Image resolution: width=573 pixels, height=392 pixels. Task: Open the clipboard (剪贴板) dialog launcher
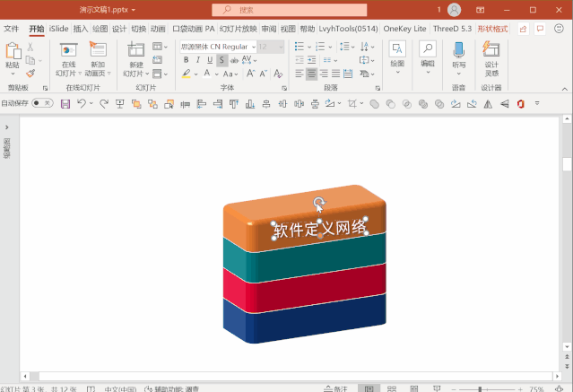point(46,88)
